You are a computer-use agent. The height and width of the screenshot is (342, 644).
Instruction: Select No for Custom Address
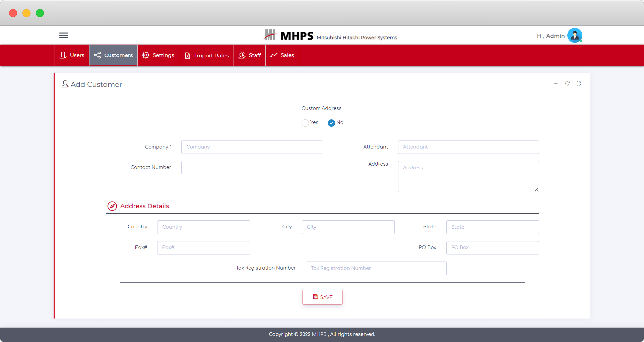click(331, 123)
